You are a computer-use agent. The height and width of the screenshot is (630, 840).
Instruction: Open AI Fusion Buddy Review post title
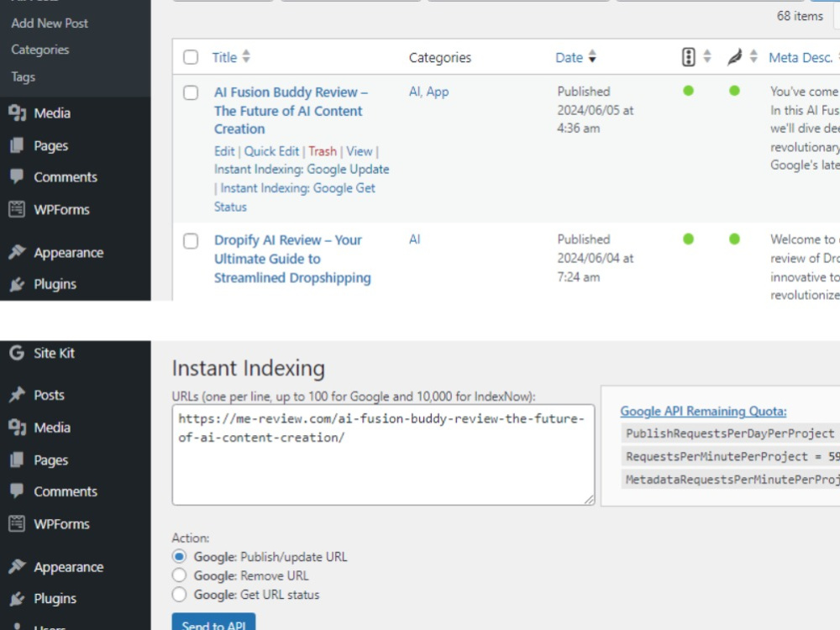(291, 110)
